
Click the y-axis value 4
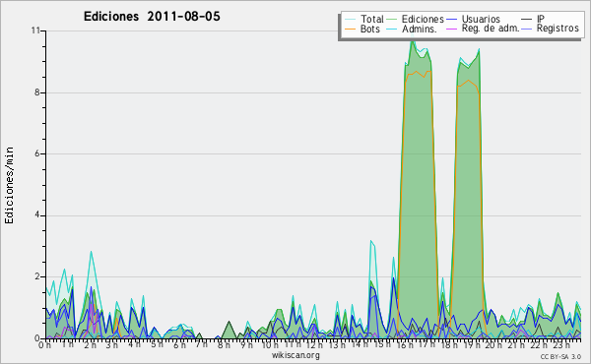coord(37,215)
